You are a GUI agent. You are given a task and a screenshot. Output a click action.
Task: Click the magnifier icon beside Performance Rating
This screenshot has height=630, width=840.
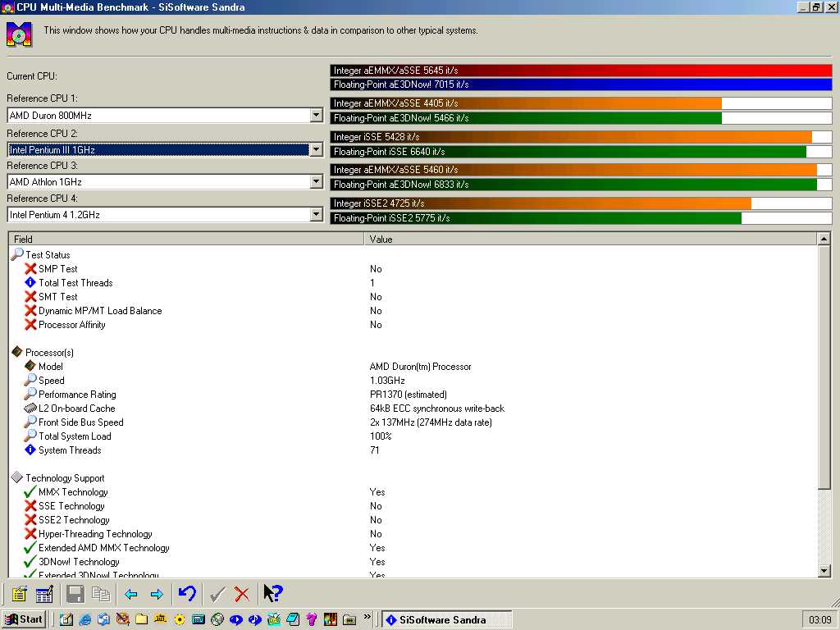point(30,394)
